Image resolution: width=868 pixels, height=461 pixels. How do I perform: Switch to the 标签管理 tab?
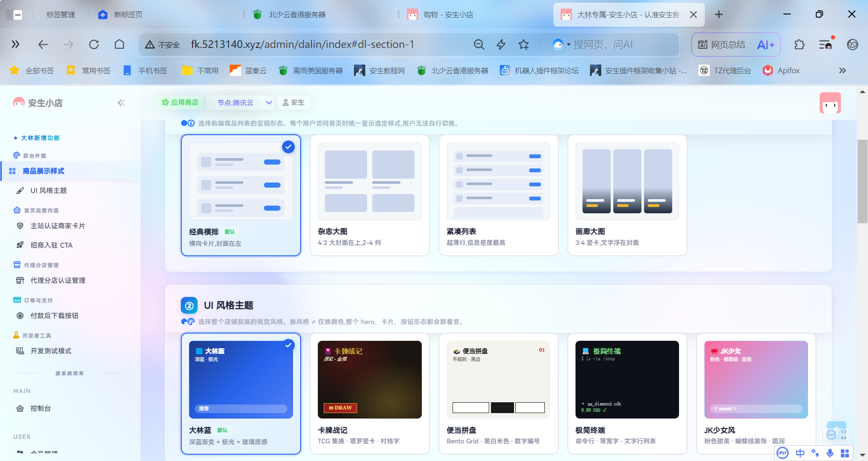click(61, 14)
